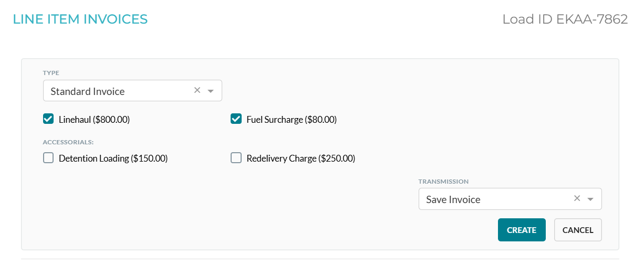
Task: Open the Standard Invoice type field
Action: [132, 90]
